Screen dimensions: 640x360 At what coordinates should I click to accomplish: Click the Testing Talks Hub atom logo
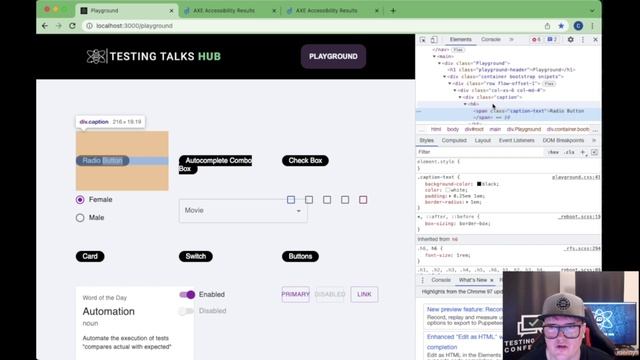pos(96,56)
